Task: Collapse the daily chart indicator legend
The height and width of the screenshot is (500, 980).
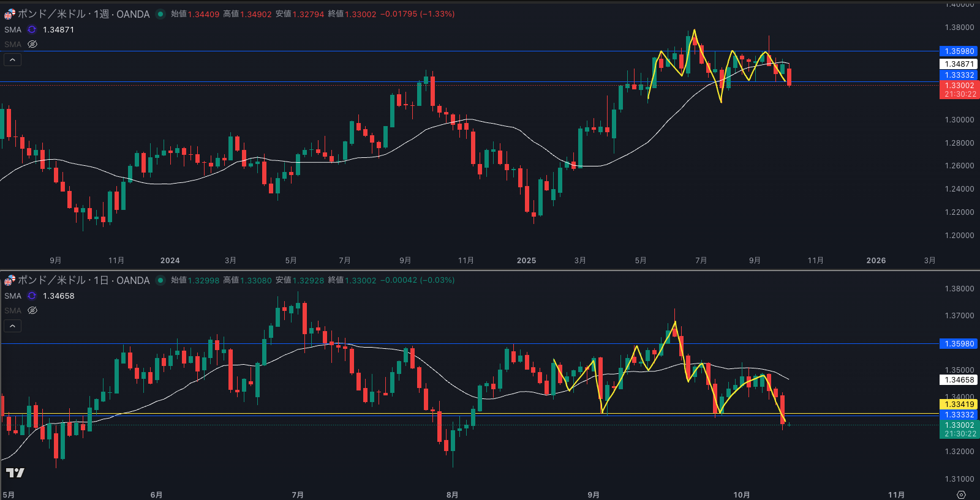Action: click(12, 326)
